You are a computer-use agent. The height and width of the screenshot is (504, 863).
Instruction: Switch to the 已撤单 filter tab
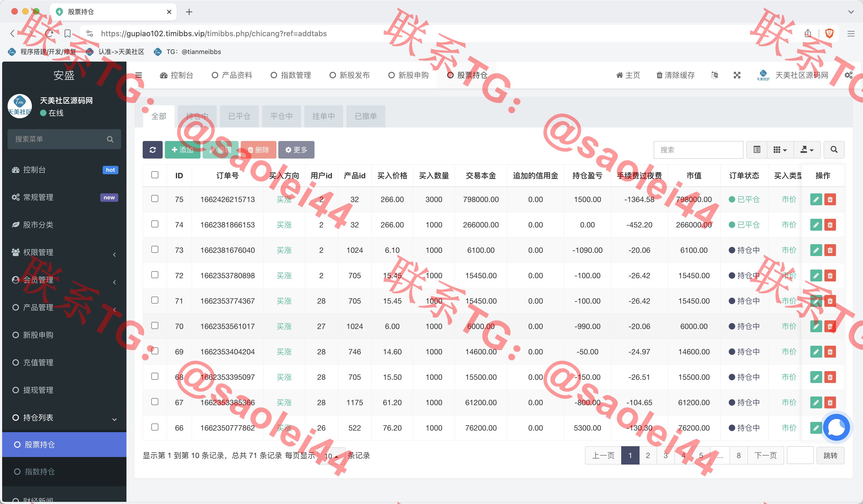pos(366,116)
